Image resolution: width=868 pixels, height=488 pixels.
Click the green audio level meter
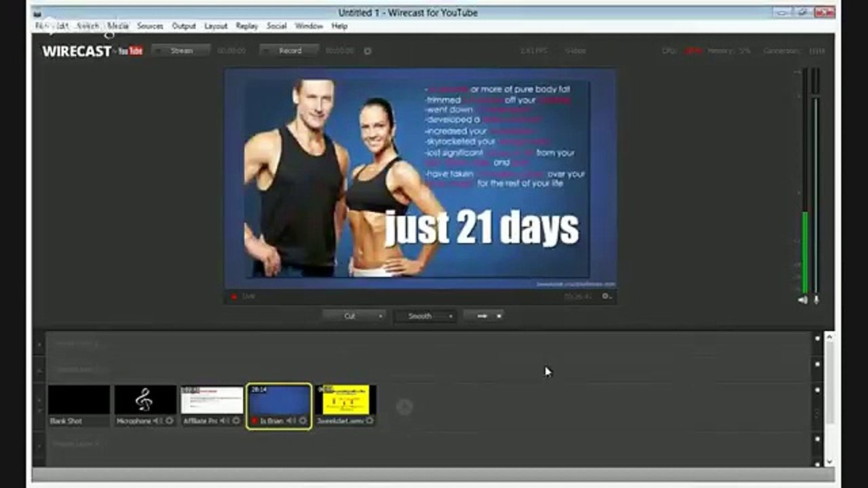click(805, 252)
